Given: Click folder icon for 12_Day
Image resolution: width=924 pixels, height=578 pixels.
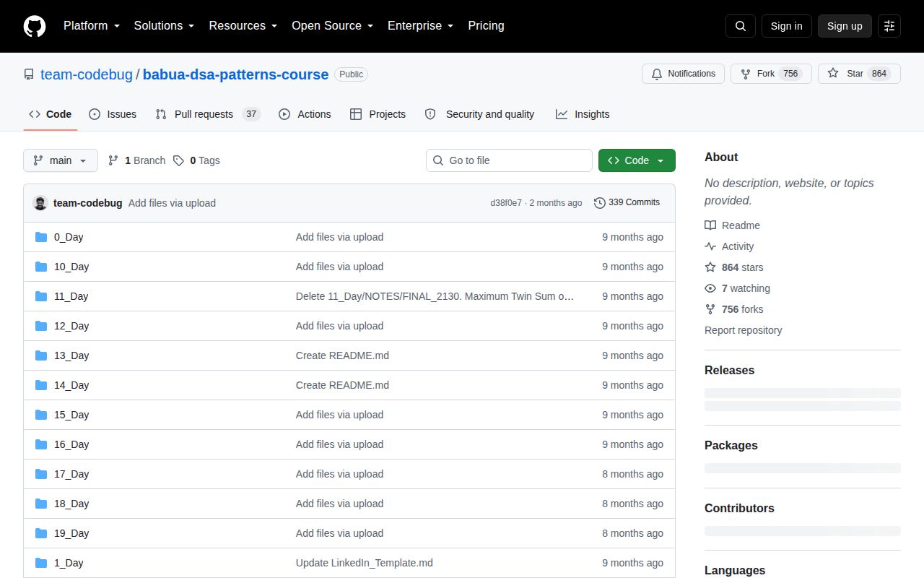Looking at the screenshot, I should 41,326.
